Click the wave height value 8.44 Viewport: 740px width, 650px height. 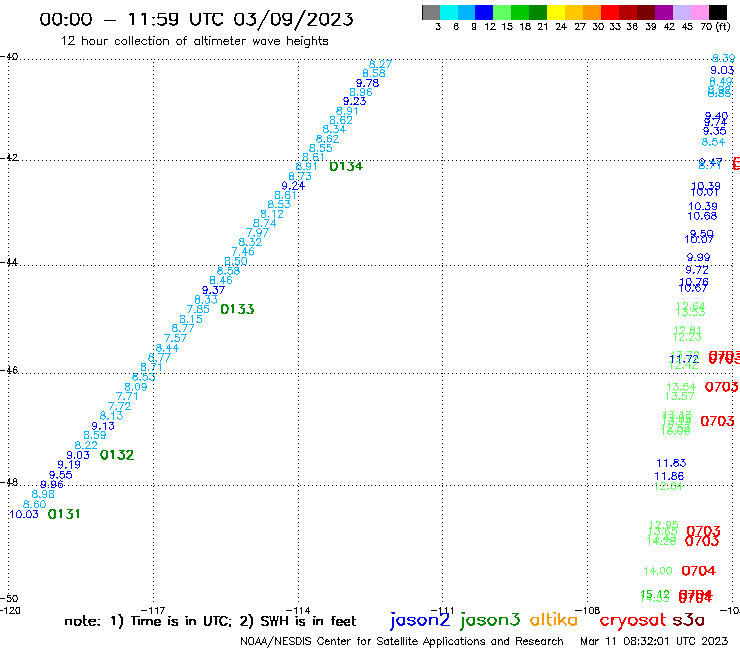[x=167, y=348]
